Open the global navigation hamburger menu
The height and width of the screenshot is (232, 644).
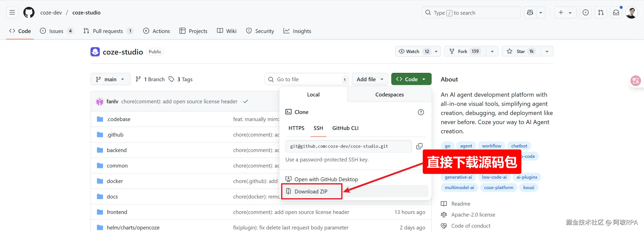coord(12,12)
